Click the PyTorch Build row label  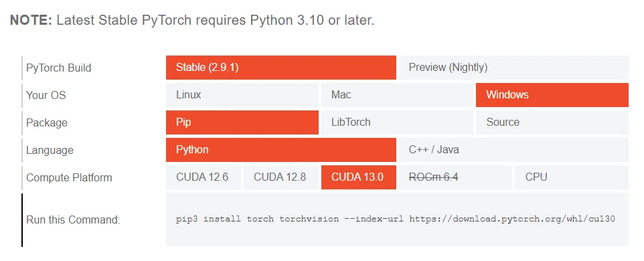pyautogui.click(x=59, y=68)
